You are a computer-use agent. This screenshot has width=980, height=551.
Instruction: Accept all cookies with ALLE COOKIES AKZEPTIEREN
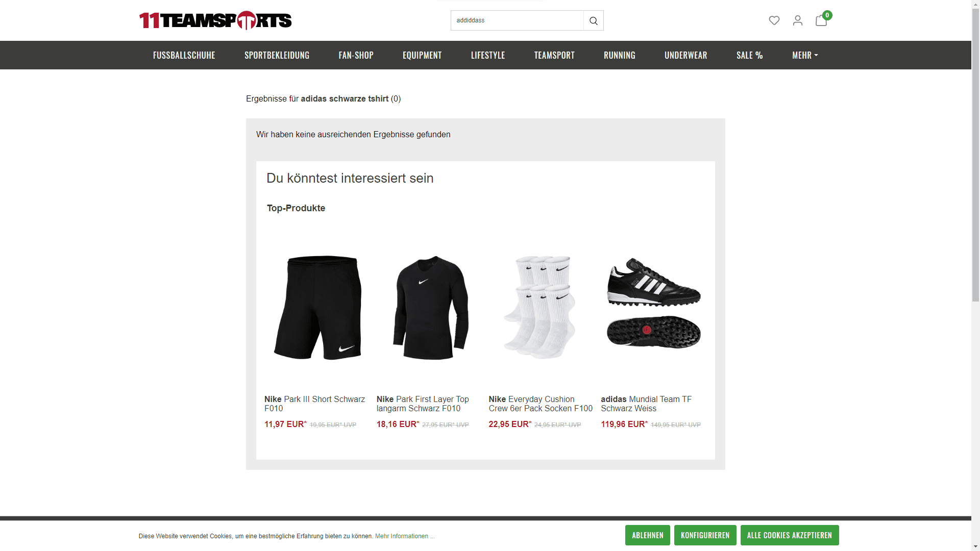tap(790, 535)
